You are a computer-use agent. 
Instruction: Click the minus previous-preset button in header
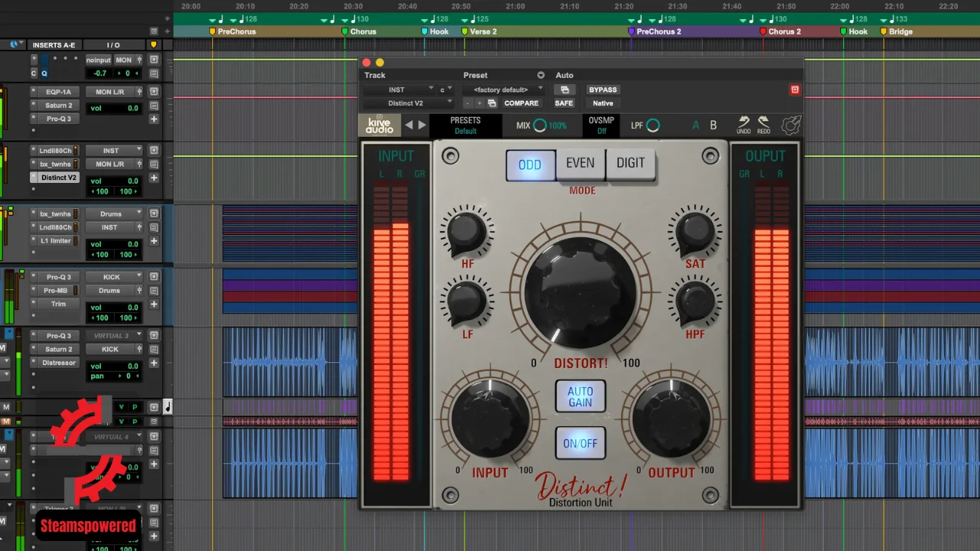pyautogui.click(x=468, y=103)
